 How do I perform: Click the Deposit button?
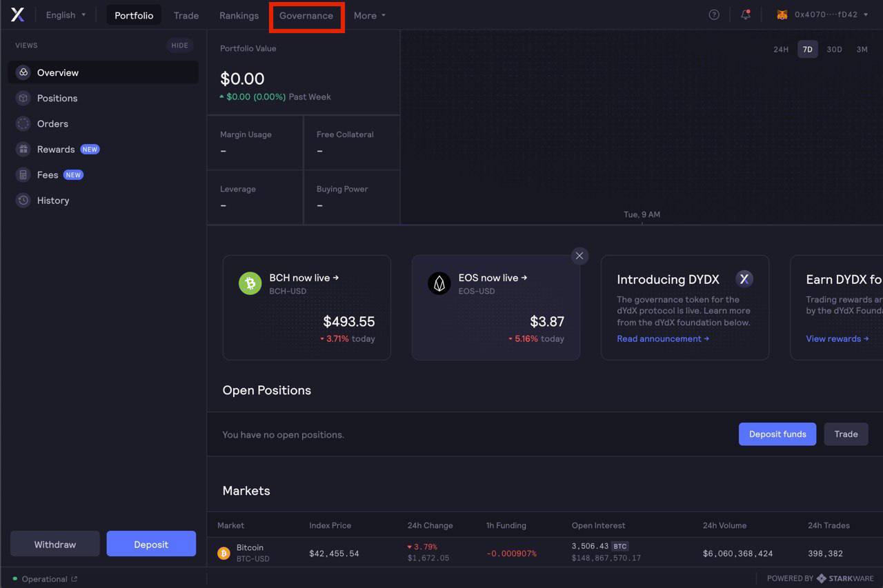pos(151,544)
